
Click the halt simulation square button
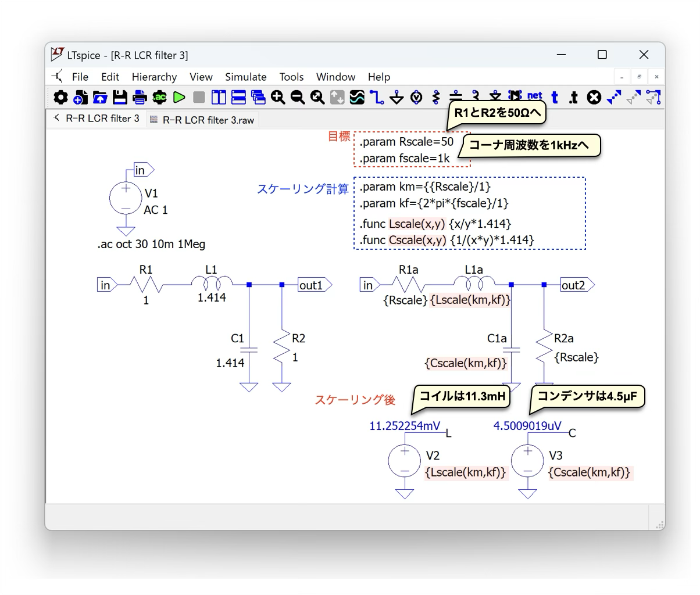pyautogui.click(x=199, y=98)
